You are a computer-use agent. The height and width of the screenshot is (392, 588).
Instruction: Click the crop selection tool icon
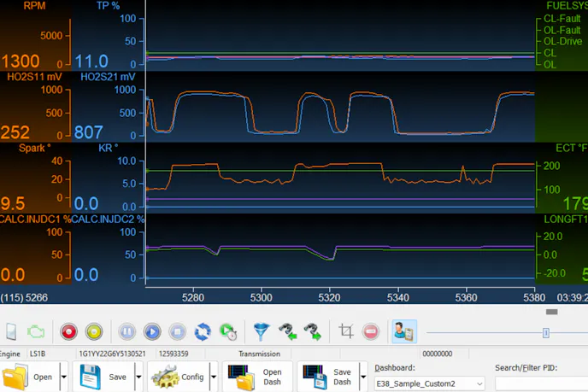(346, 331)
